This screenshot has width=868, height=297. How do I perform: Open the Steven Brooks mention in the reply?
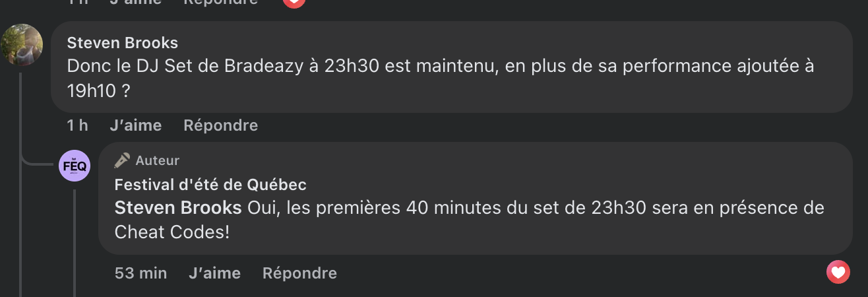pyautogui.click(x=178, y=208)
